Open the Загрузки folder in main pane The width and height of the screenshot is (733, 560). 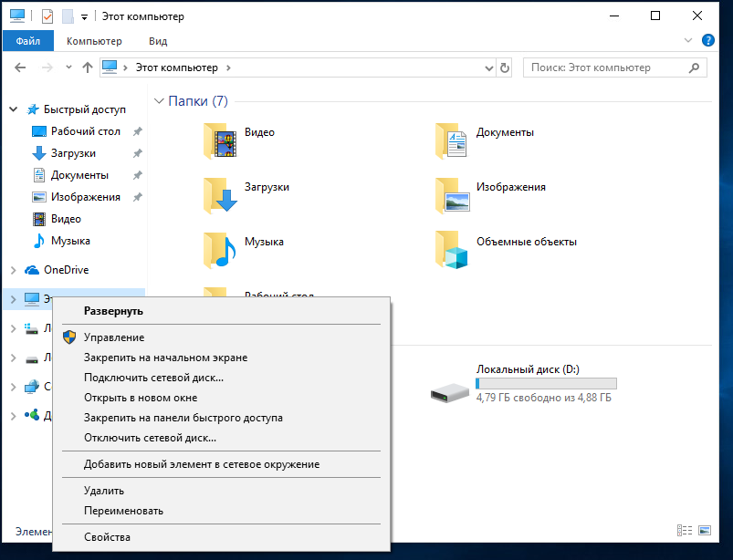coord(220,193)
